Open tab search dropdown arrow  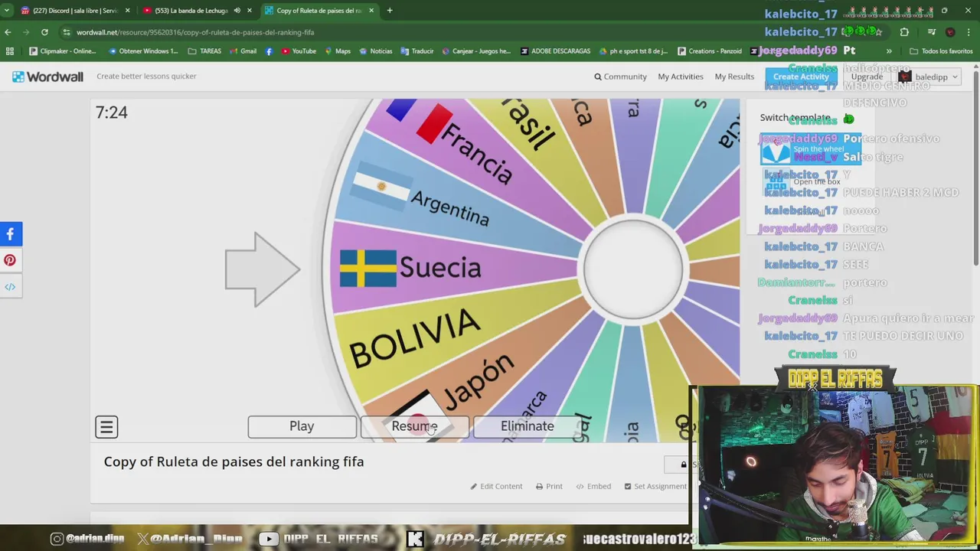coord(6,11)
